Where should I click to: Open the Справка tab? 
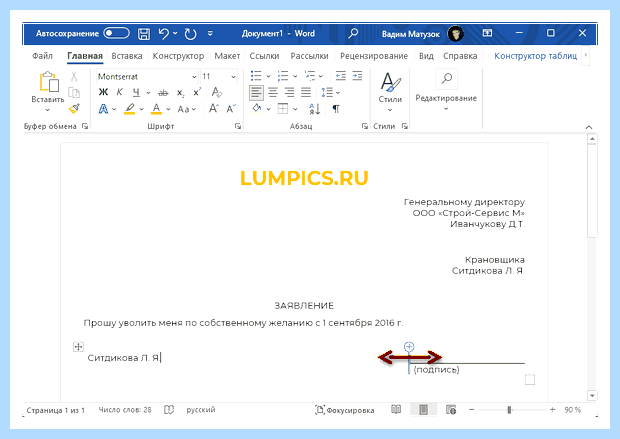tap(460, 56)
